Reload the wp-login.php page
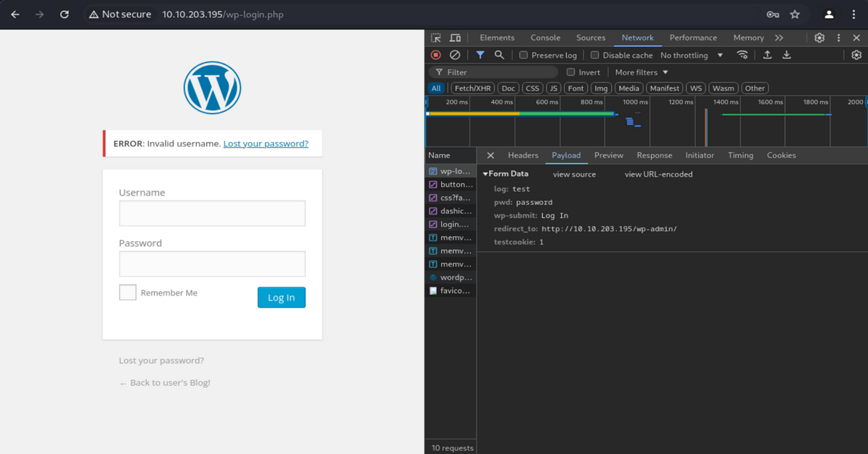The width and height of the screenshot is (868, 454). (x=64, y=14)
